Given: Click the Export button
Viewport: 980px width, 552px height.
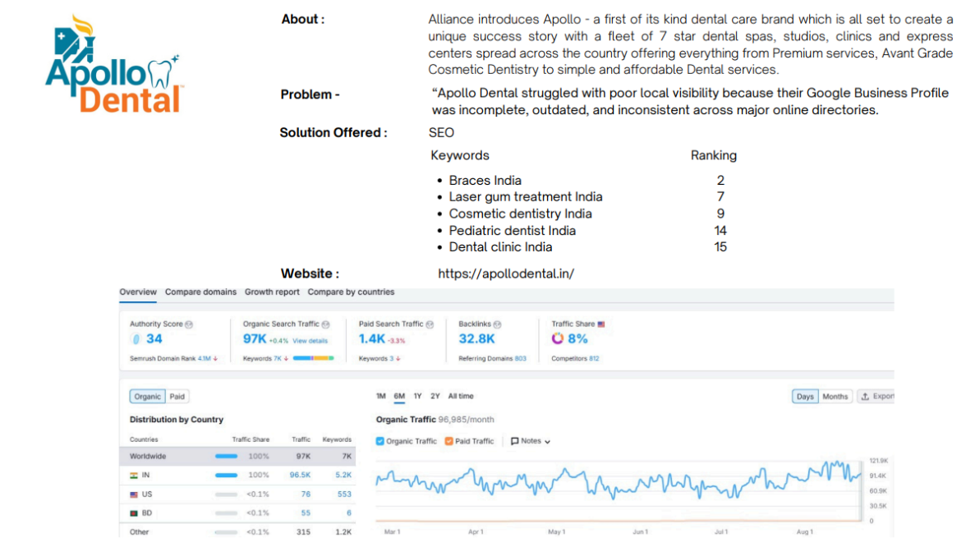Looking at the screenshot, I should click(x=876, y=397).
